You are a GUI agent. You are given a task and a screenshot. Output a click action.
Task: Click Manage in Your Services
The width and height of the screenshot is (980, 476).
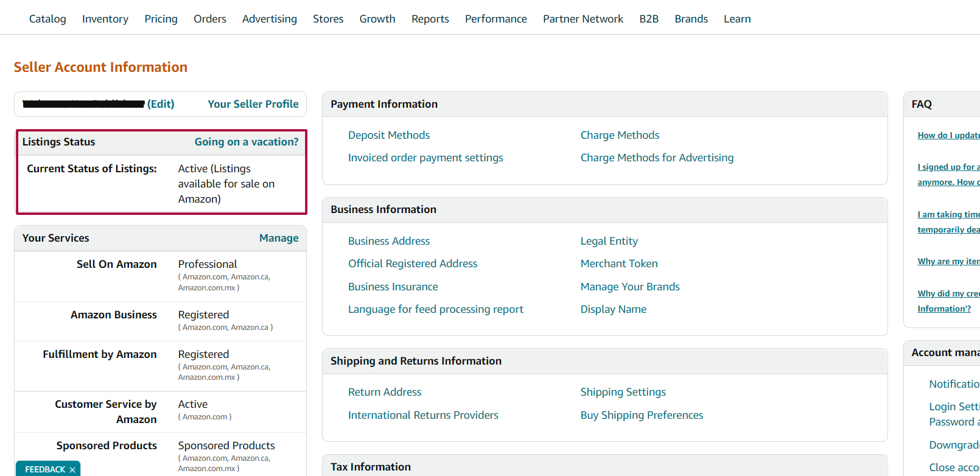(279, 238)
